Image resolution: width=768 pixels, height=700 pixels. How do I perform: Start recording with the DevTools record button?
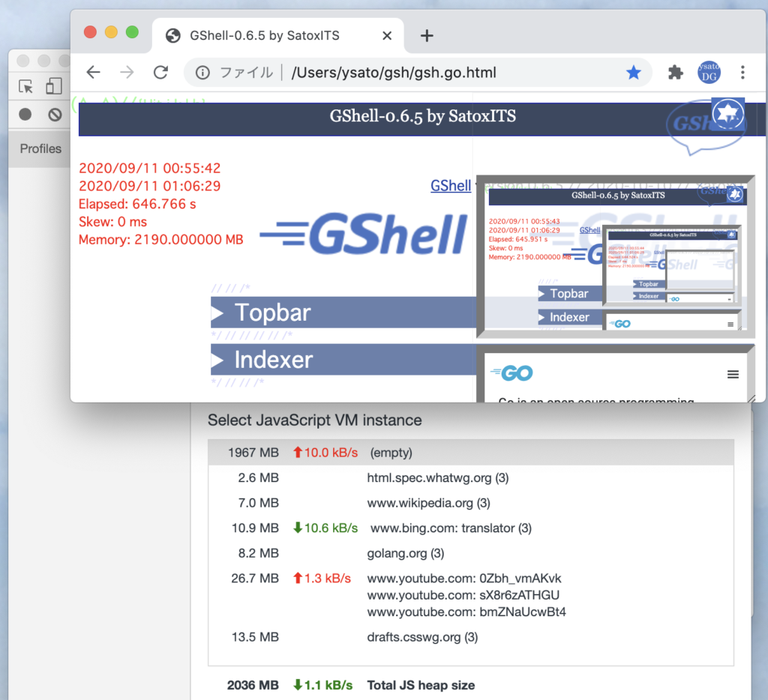[25, 115]
